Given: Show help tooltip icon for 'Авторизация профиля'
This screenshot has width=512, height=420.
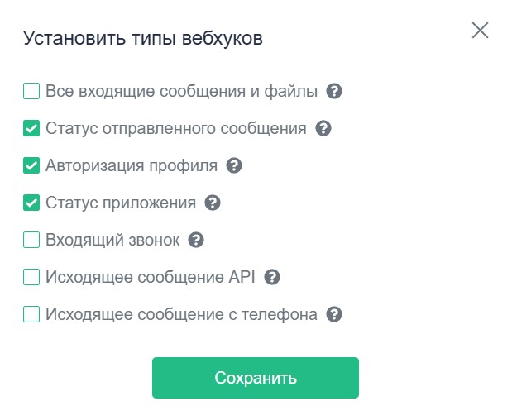Looking at the screenshot, I should coord(234,165).
